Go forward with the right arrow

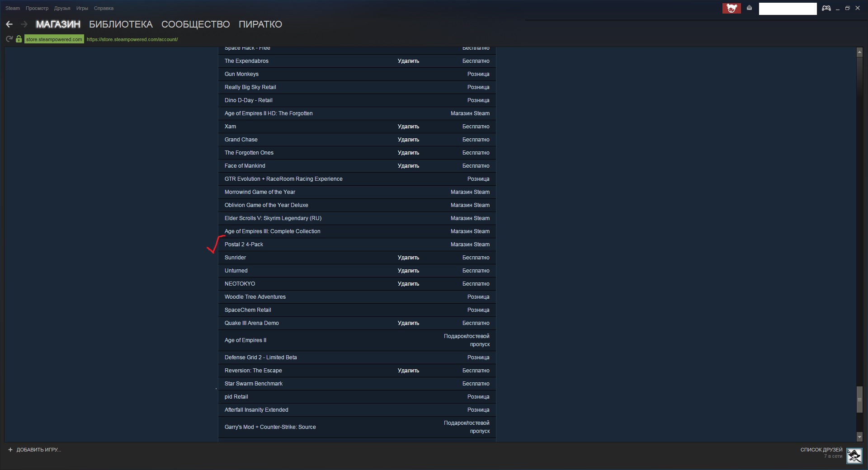pyautogui.click(x=24, y=24)
